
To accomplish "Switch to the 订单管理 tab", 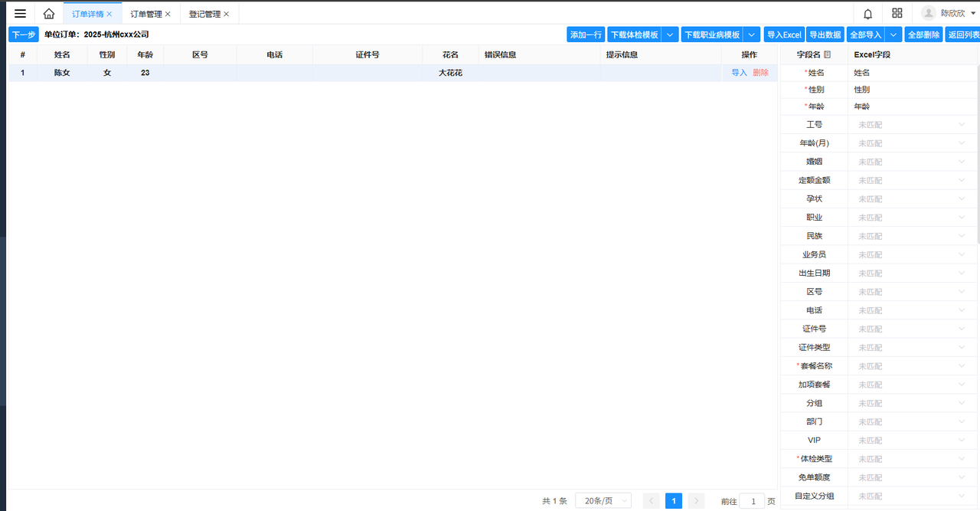I will (x=146, y=15).
